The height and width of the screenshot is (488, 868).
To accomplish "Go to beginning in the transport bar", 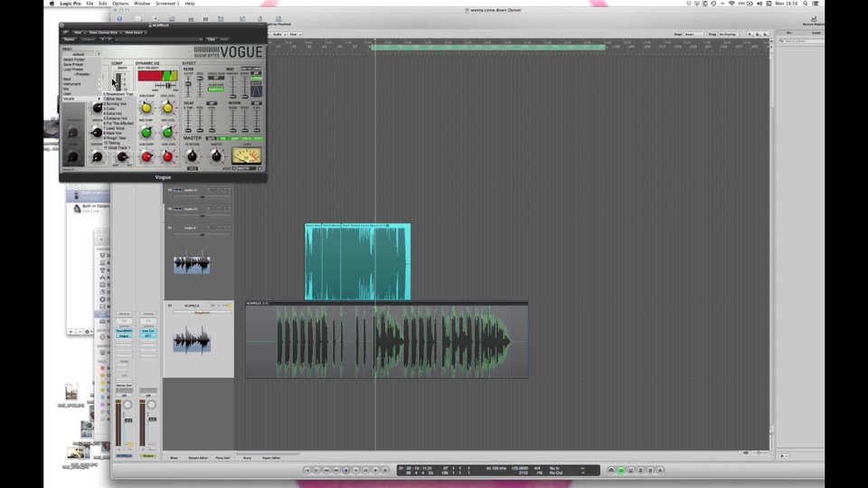I will tap(307, 470).
